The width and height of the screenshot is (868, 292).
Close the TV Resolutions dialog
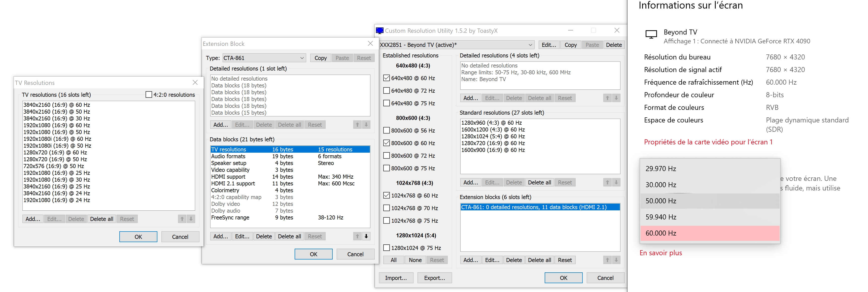[195, 83]
